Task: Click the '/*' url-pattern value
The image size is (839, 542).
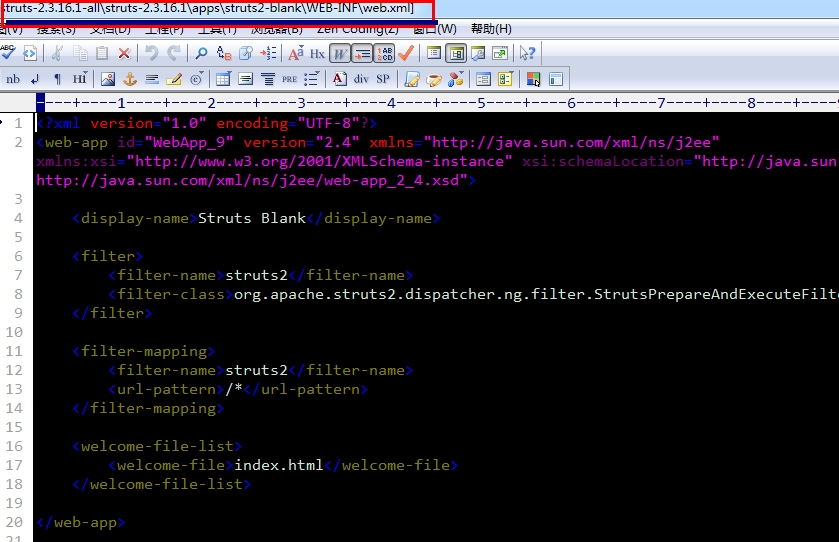Action: click(x=234, y=389)
